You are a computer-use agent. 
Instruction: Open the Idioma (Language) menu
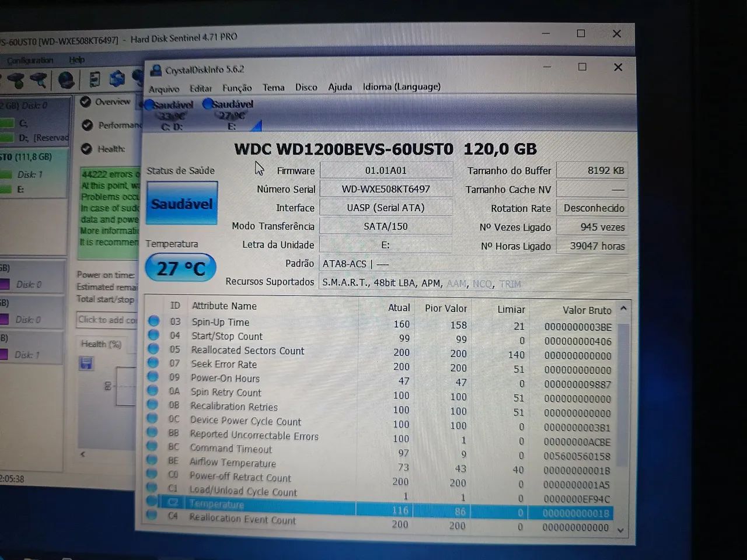[402, 86]
